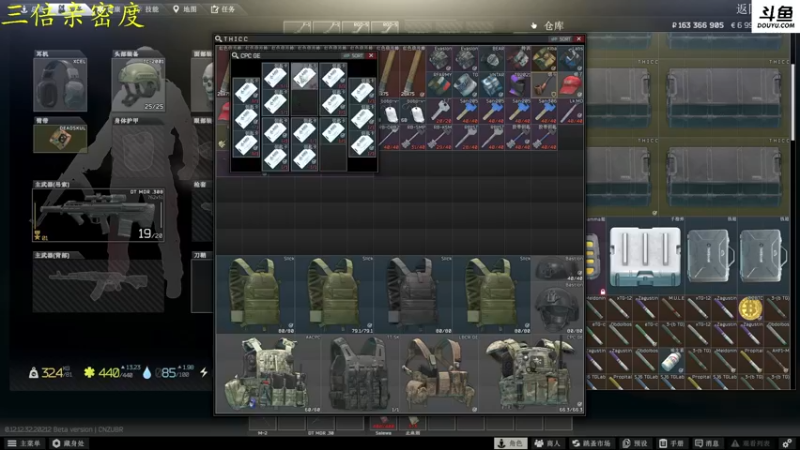Screen dimensions: 800x450
Task: Click the DEADSKUL armband item
Action: [60, 138]
